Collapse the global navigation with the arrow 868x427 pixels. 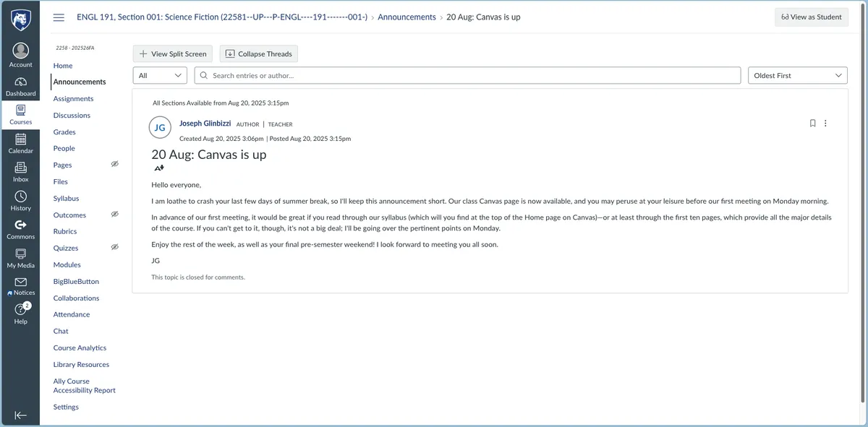pos(20,415)
